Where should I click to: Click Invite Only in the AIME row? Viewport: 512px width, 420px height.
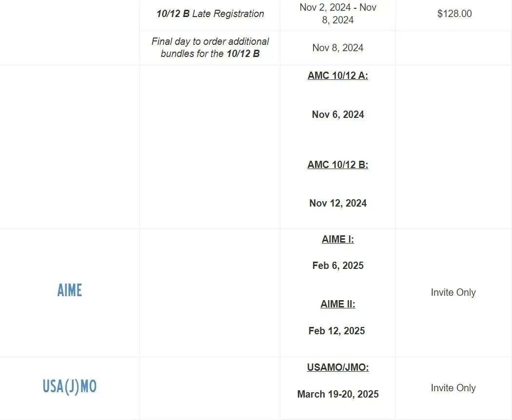453,292
